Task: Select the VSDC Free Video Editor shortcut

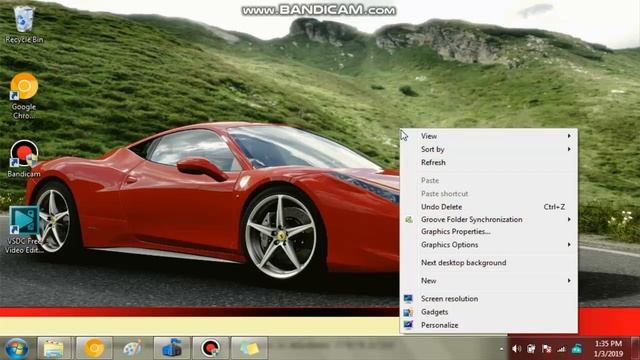Action: (24, 229)
